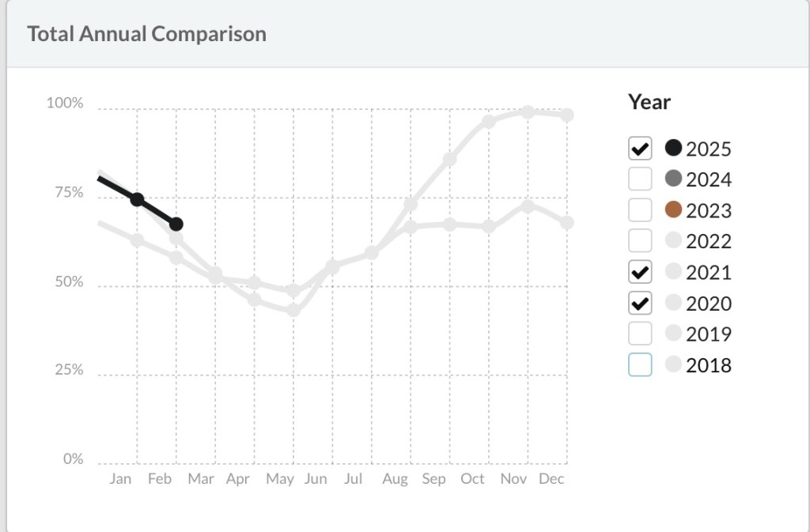Uncheck the 2021 year checkbox
Screen dimensions: 810x532
click(x=640, y=272)
